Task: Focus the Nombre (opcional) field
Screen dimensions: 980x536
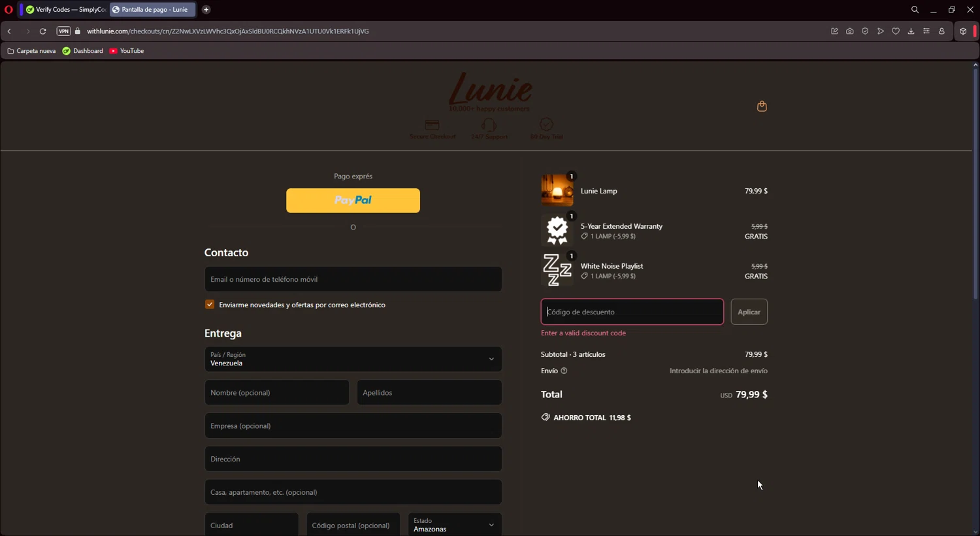Action: [276, 392]
